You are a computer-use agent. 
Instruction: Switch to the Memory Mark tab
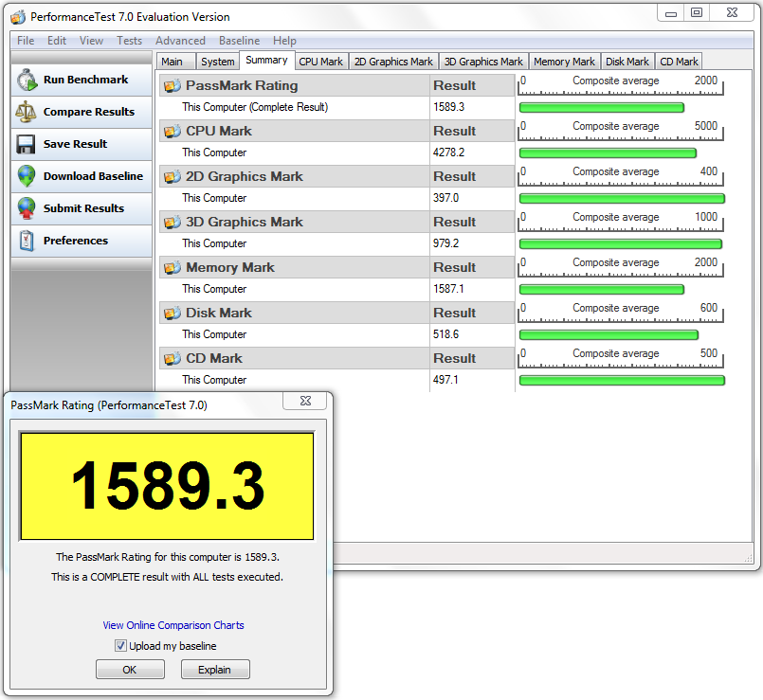[565, 62]
